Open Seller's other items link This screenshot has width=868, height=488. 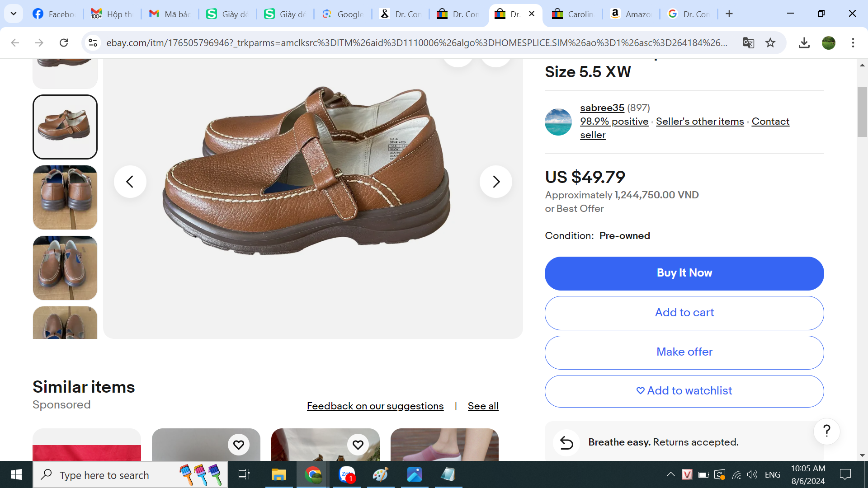699,122
